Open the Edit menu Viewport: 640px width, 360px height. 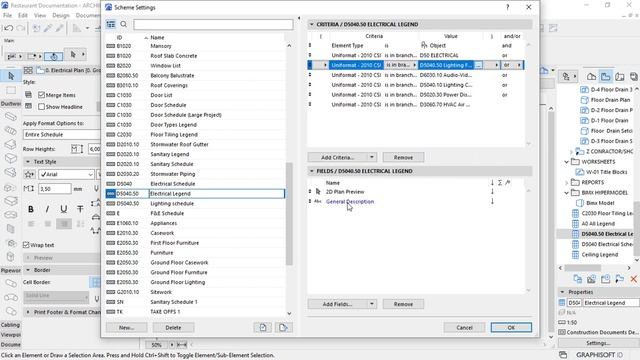[x=22, y=15]
